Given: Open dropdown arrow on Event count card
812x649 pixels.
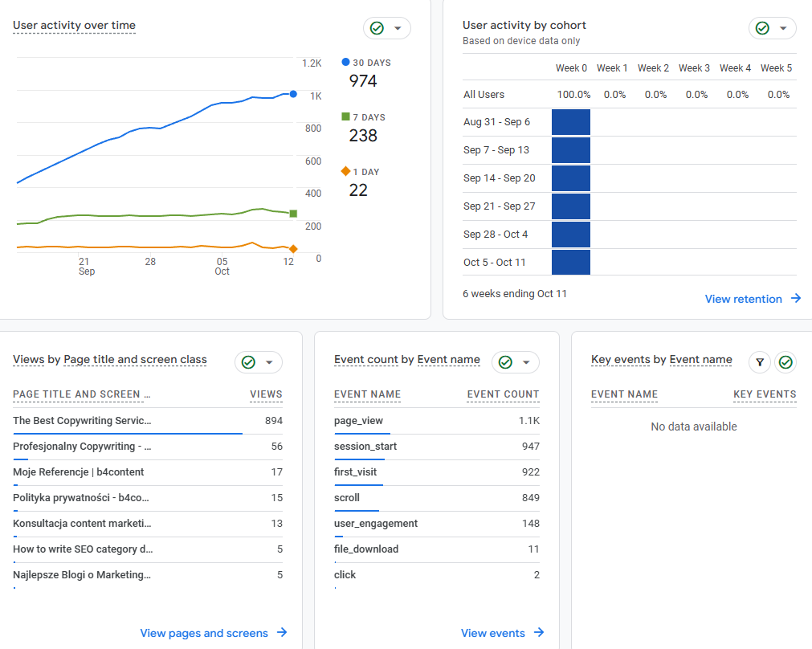Looking at the screenshot, I should point(526,362).
